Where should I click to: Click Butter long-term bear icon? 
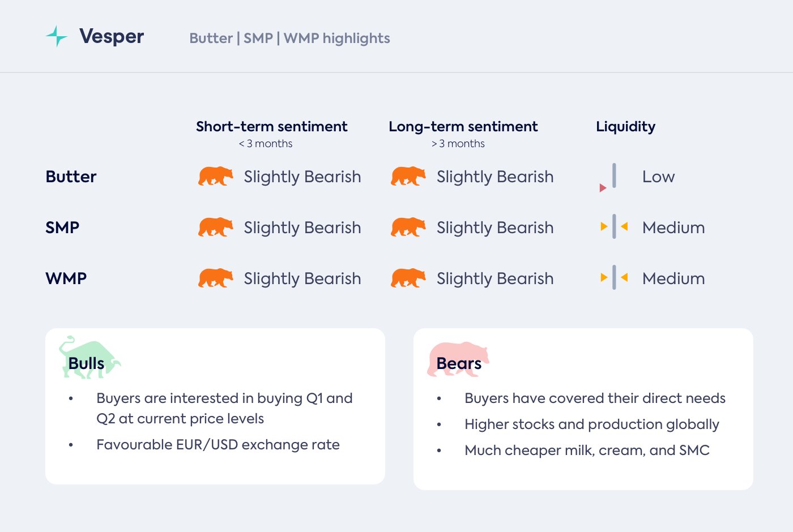408,177
